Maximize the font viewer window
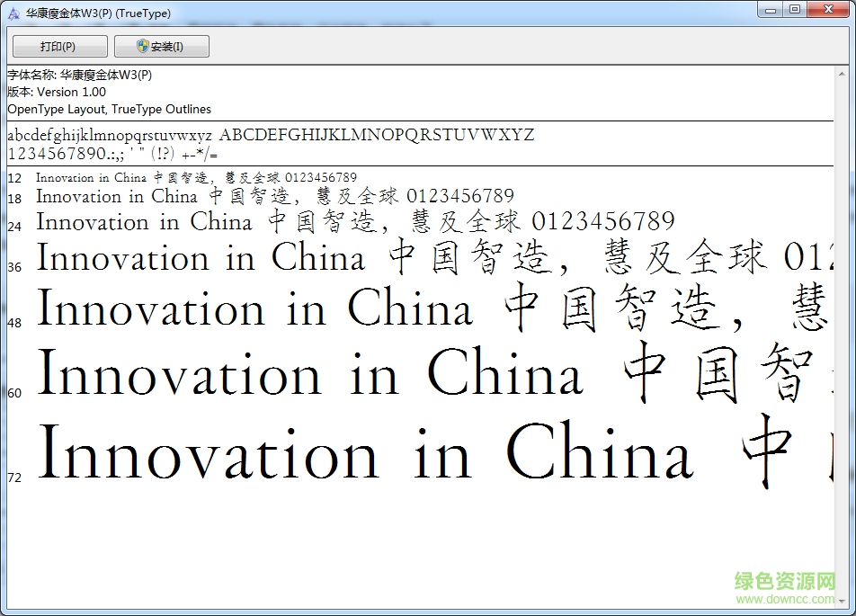This screenshot has width=856, height=616. tap(795, 10)
